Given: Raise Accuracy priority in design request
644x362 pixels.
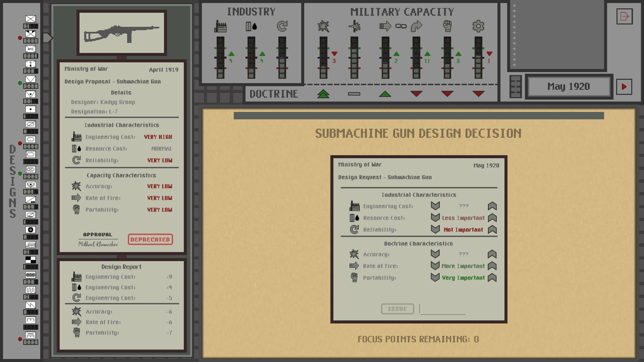Looking at the screenshot, I should 492,254.
